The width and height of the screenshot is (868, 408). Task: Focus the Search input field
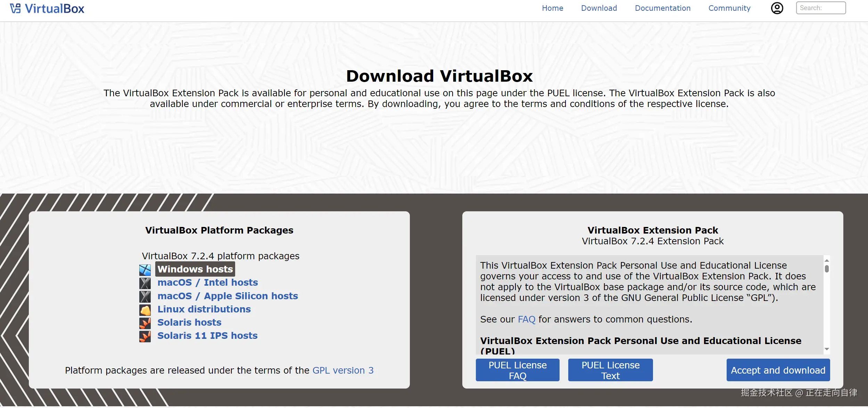point(820,8)
